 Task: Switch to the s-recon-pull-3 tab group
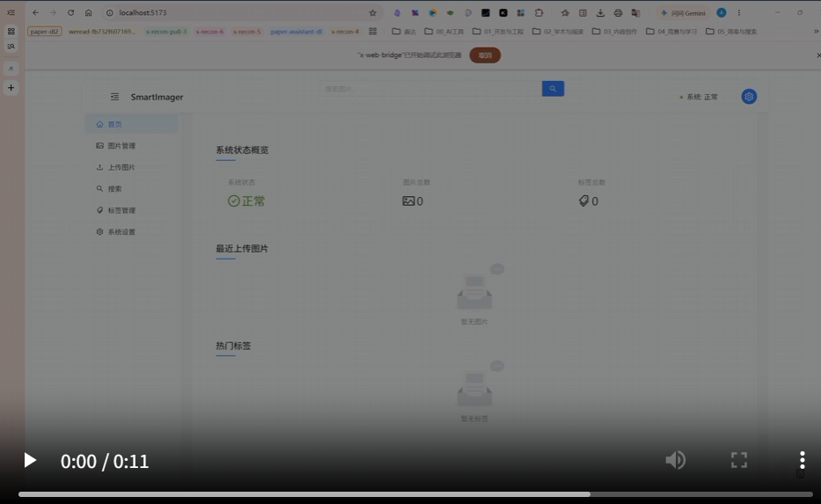click(x=166, y=32)
